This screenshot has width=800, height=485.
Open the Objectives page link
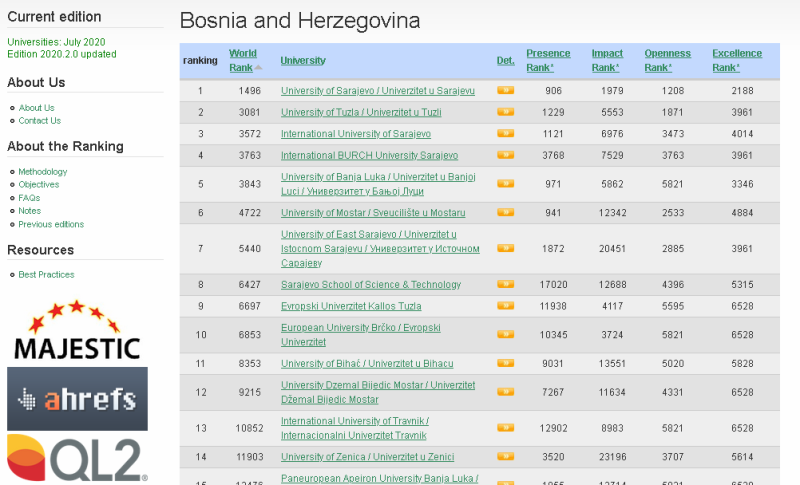click(x=38, y=184)
